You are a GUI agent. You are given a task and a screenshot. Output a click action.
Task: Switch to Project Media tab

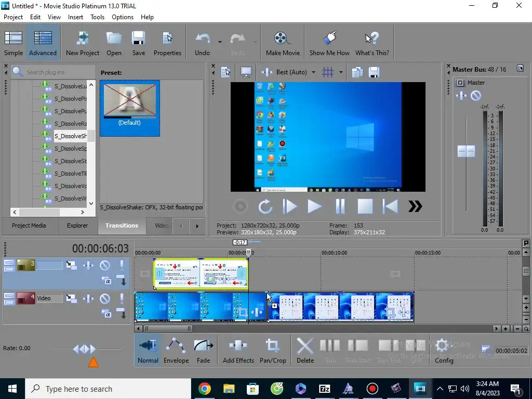[x=29, y=225]
